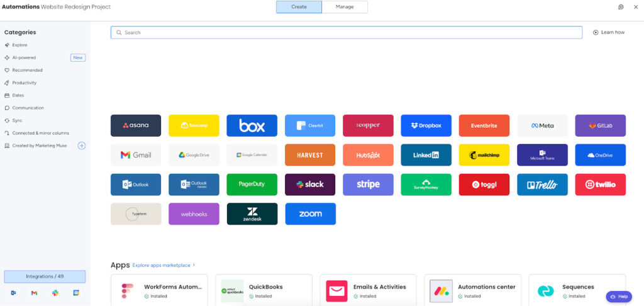
Task: Open the feedback chat icon in header
Action: [x=621, y=7]
